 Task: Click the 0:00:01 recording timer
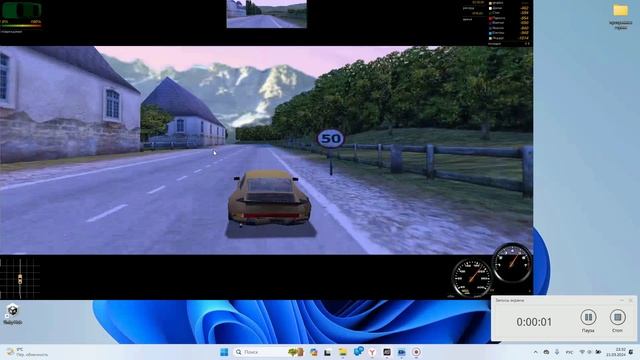(x=534, y=322)
